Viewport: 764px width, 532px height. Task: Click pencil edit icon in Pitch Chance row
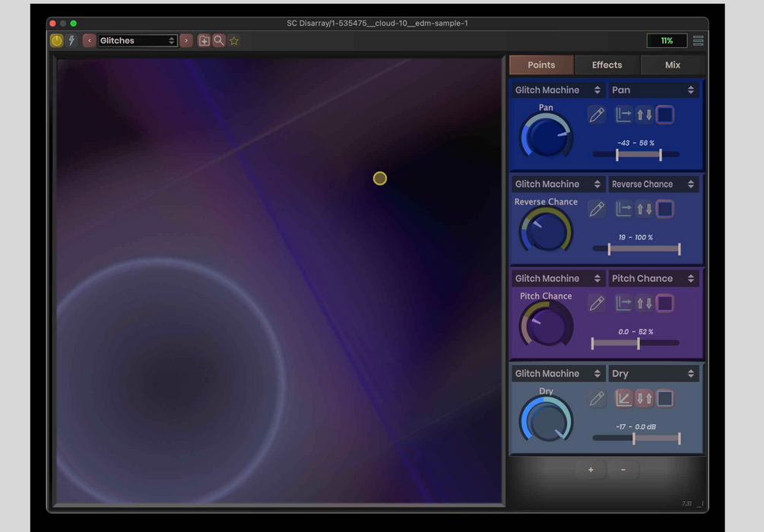[x=597, y=303]
